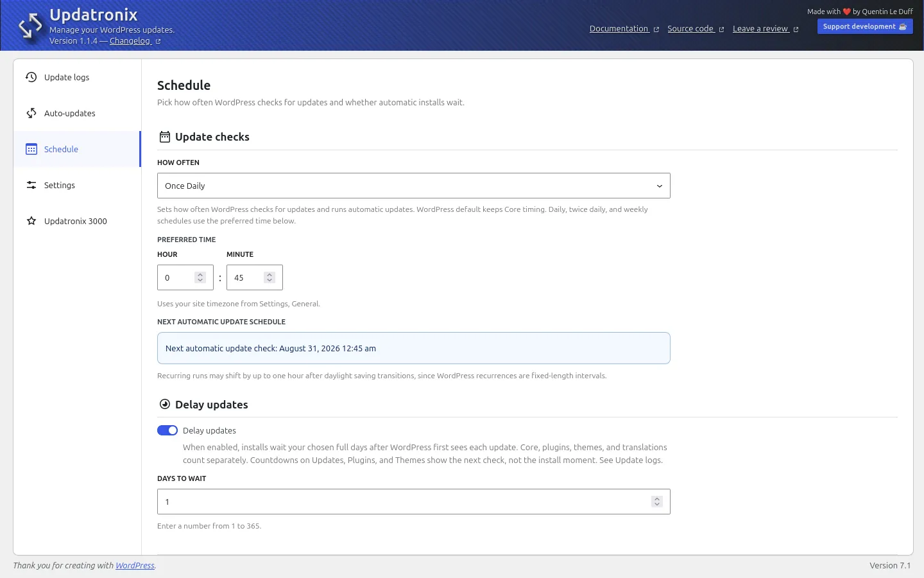Click the Support development button

[x=865, y=26]
